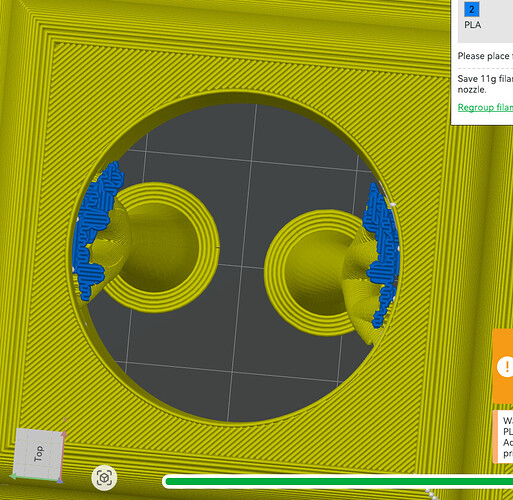The image size is (513, 500).
Task: Select blue filament swatch number 2
Action: [472, 9]
